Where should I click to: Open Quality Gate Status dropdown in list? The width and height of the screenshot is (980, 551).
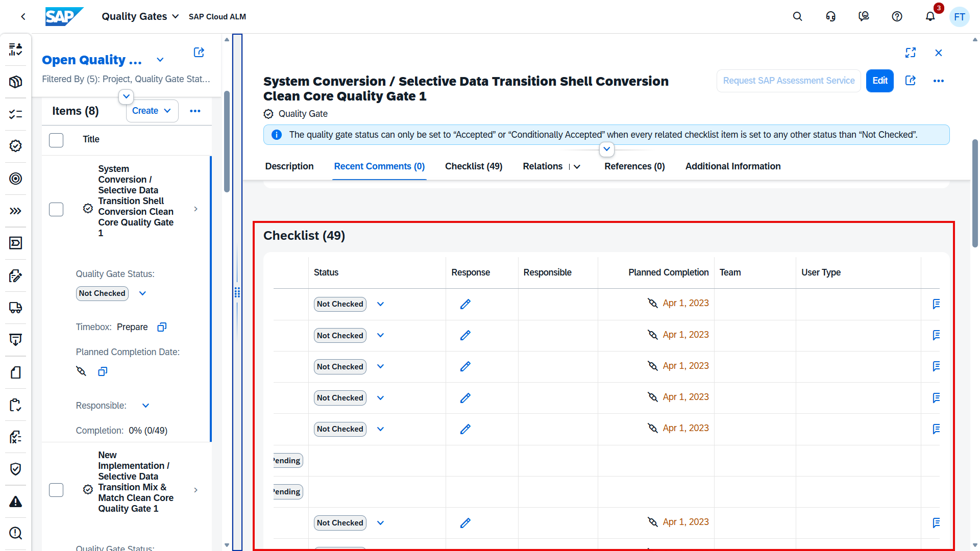pos(142,293)
